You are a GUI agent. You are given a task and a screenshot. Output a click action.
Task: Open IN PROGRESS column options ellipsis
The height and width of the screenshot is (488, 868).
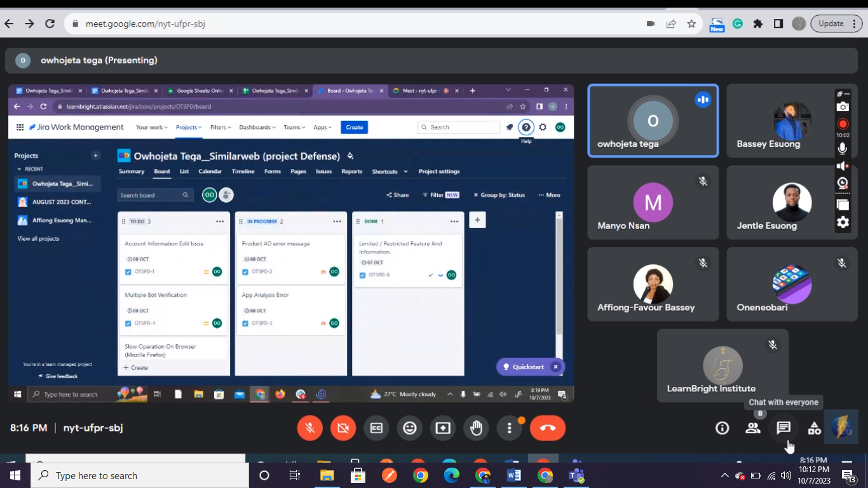337,221
